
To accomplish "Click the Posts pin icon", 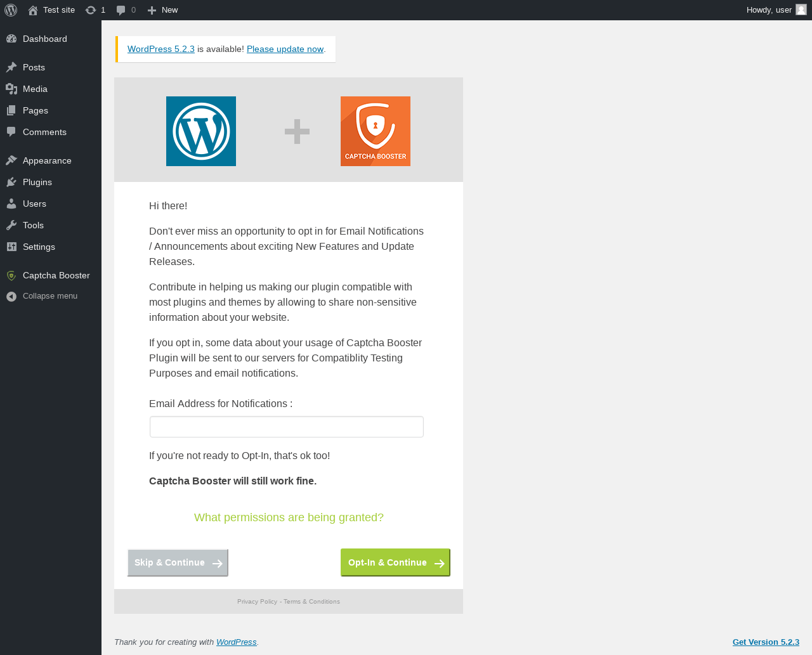I will click(11, 67).
